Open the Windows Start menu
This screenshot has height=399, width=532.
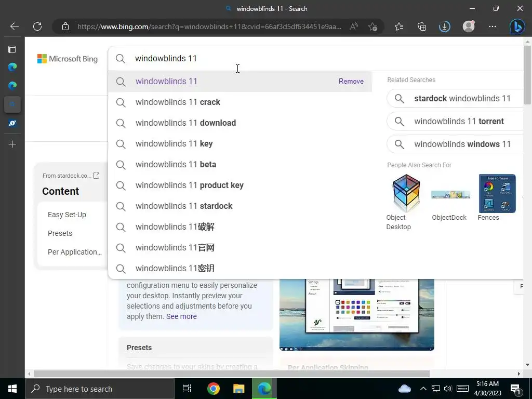coord(12,389)
